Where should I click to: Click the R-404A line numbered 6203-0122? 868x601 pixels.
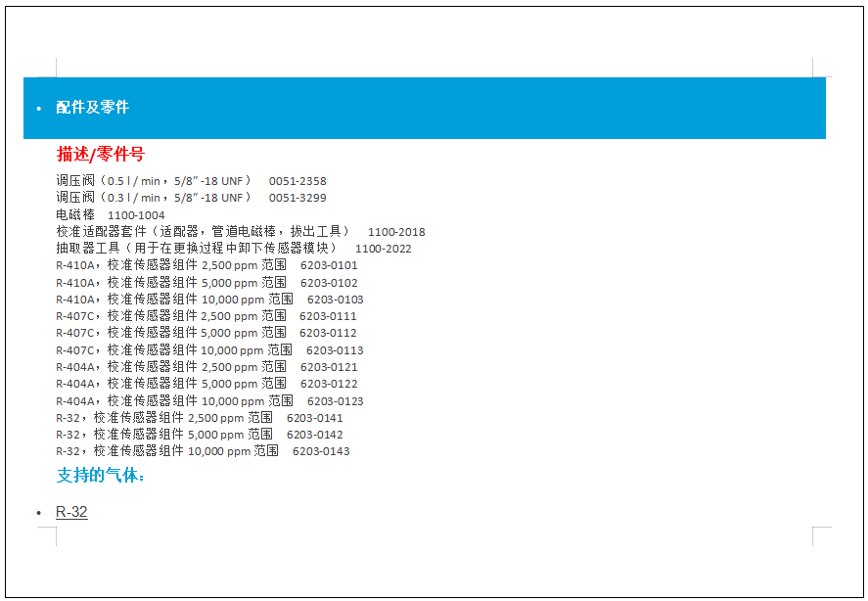pos(206,384)
